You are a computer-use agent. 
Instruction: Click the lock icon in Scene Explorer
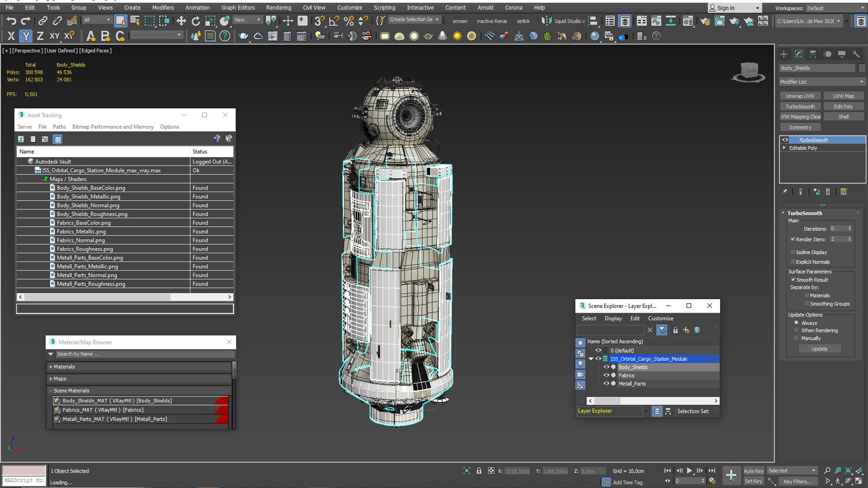pos(675,330)
